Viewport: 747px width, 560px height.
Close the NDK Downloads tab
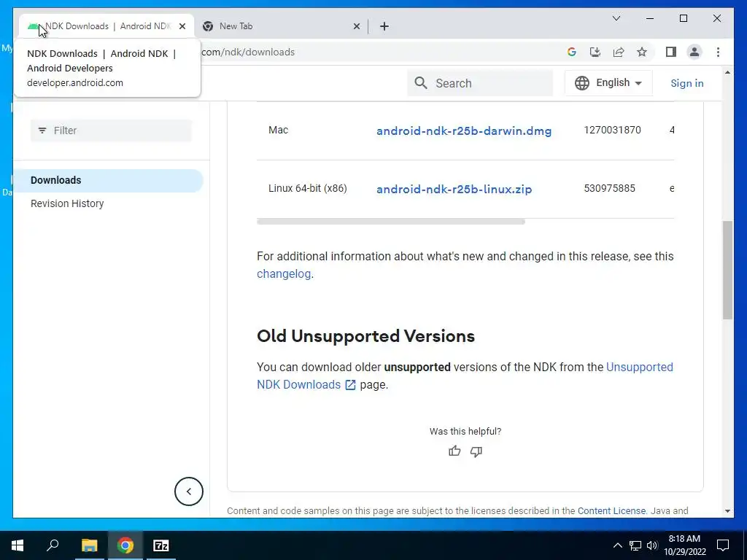[182, 26]
